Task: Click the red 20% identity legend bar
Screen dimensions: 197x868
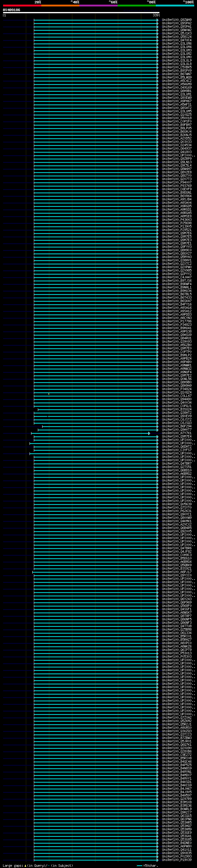Action: 22,6
